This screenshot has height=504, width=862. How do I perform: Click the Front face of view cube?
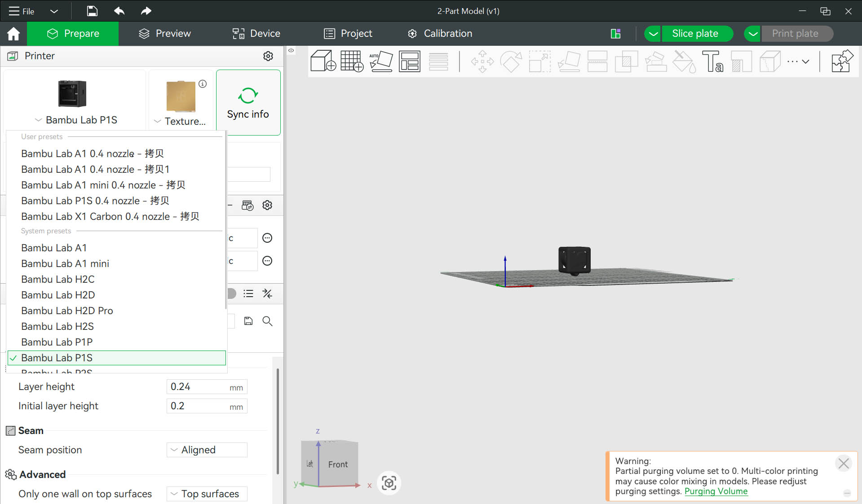click(x=338, y=465)
